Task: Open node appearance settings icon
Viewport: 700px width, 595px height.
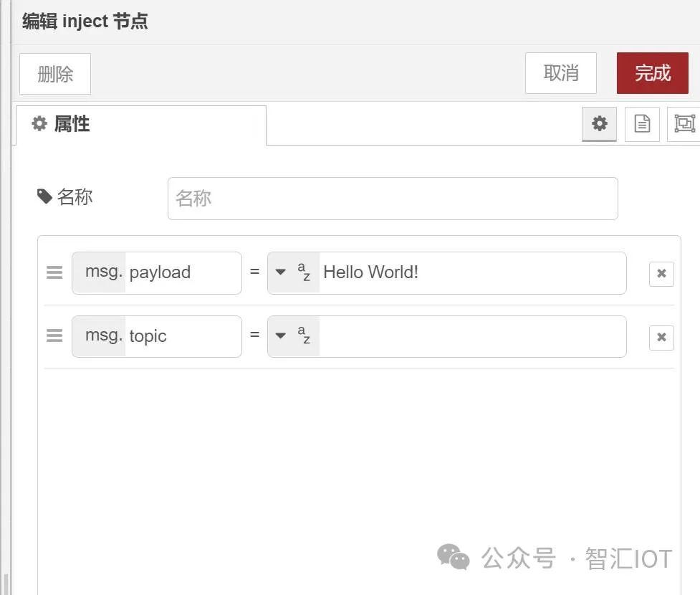Action: tap(684, 124)
